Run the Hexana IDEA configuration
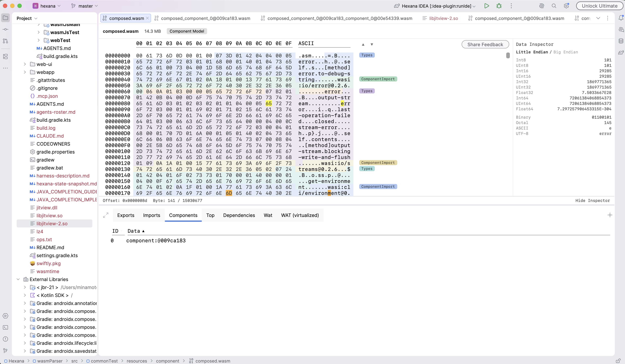This screenshot has width=625, height=364. 487,6
